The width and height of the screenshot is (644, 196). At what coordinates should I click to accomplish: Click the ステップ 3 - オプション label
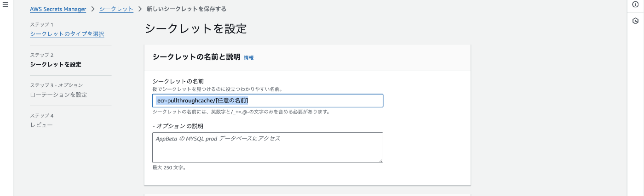[56, 85]
